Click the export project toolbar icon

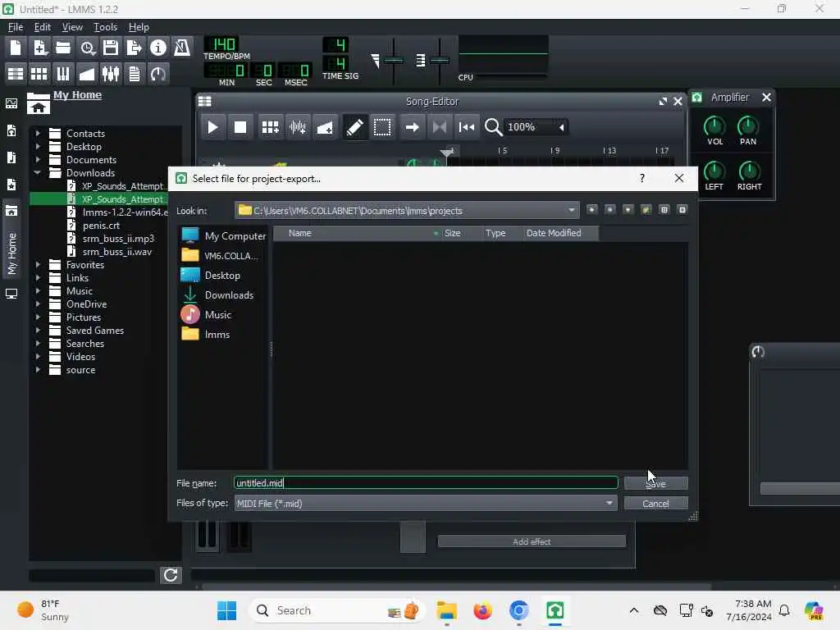click(134, 48)
